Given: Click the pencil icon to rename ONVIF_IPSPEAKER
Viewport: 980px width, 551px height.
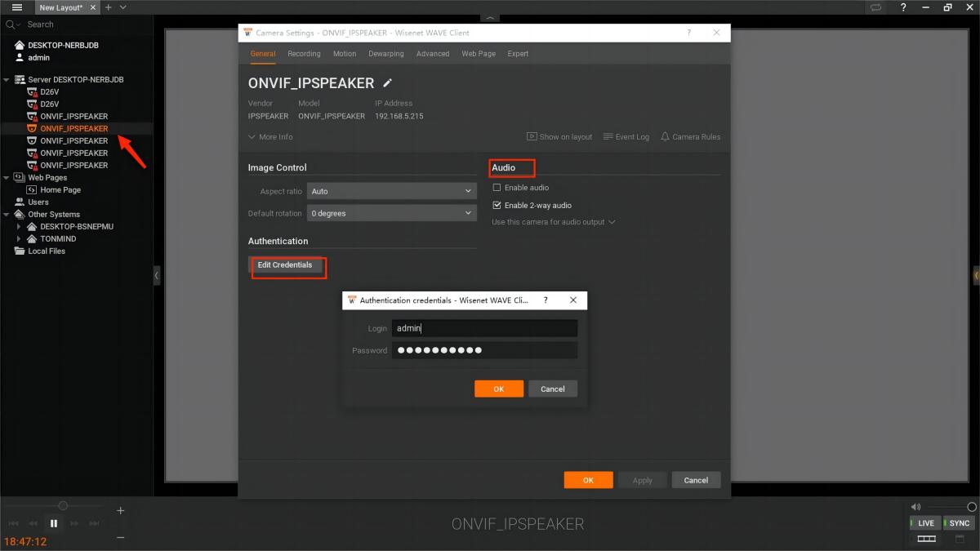Looking at the screenshot, I should pos(388,83).
